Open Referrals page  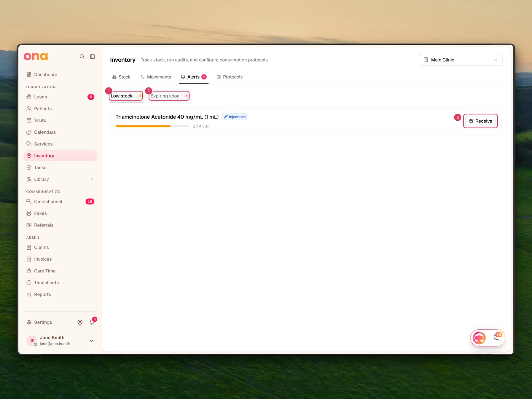point(60,225)
